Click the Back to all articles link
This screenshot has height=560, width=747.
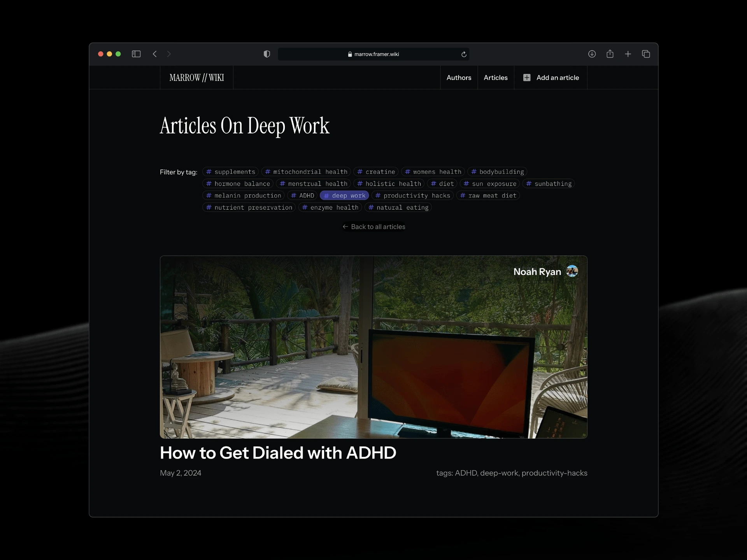click(373, 226)
